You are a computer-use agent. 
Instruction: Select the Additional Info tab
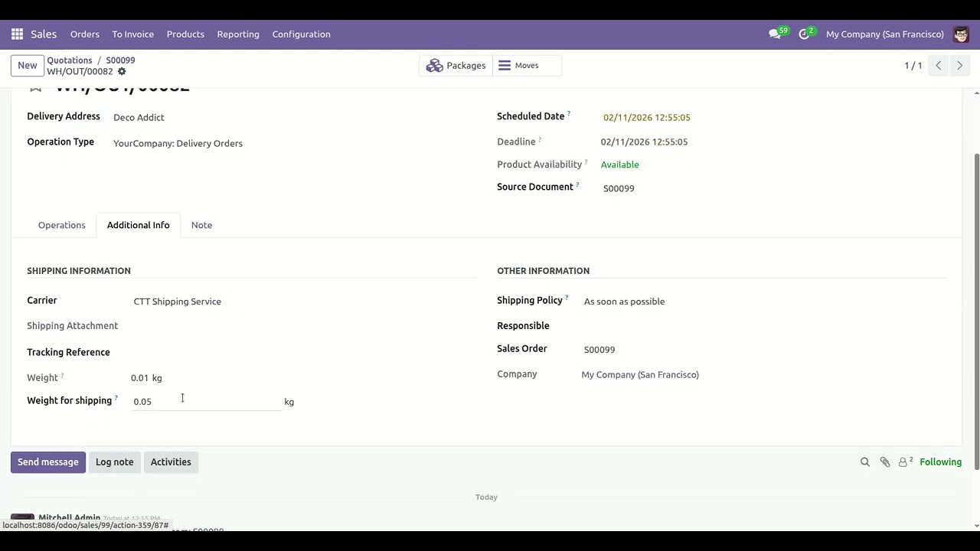pyautogui.click(x=139, y=225)
